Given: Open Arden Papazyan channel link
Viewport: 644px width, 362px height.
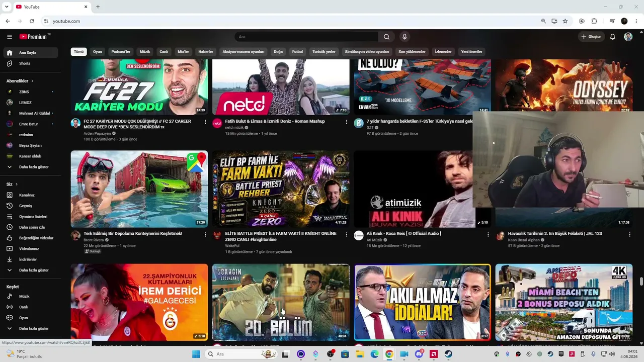Looking at the screenshot, I should (x=97, y=134).
